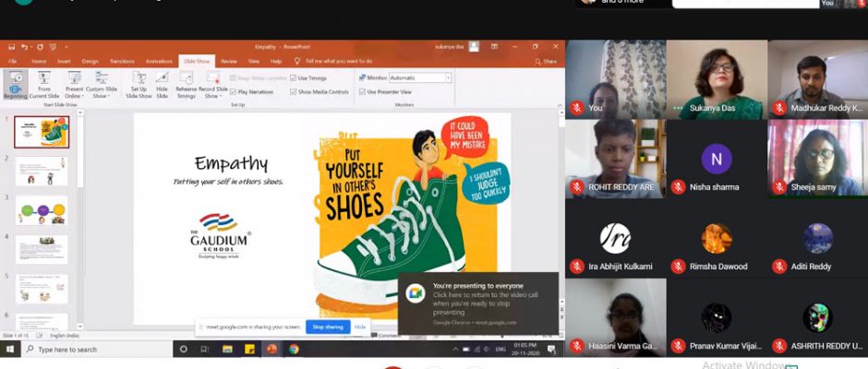
Task: Click the ENG input language indicator
Action: (500, 350)
